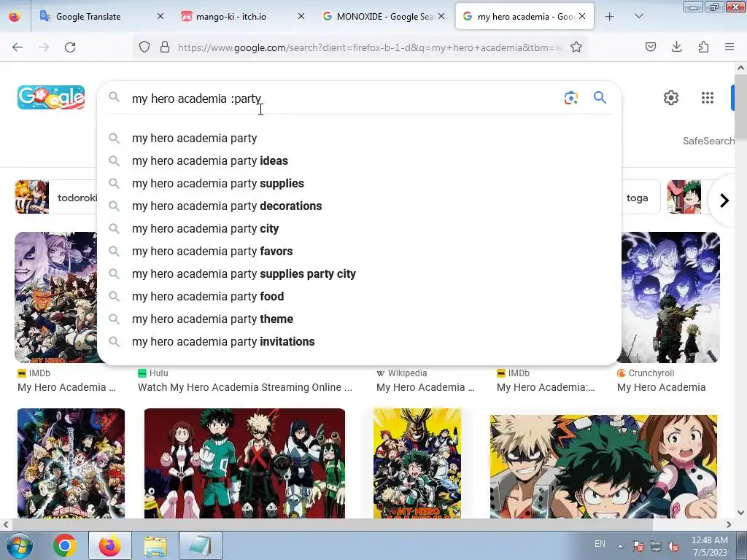Launch Chrome from the taskbar

[65, 545]
